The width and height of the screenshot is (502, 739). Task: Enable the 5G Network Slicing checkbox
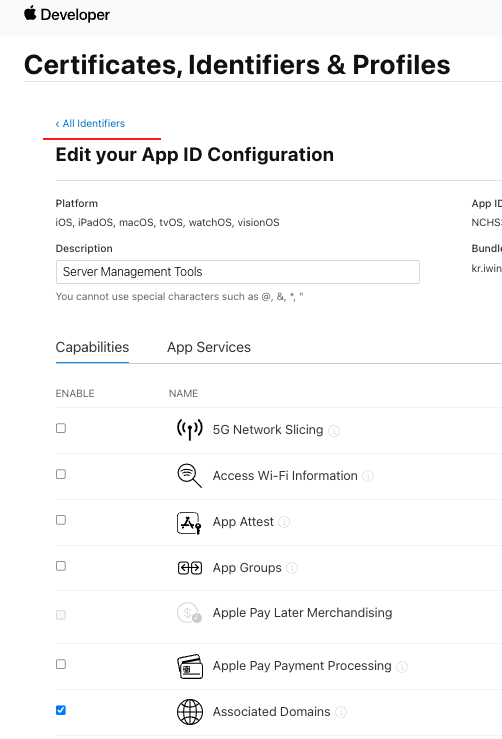61,428
